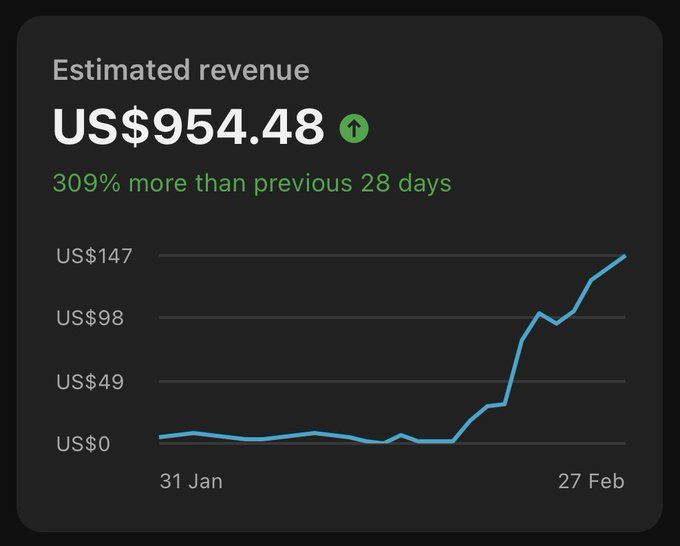Click the small mid-chart bump above US$0
The height and width of the screenshot is (546, 680).
(x=401, y=435)
